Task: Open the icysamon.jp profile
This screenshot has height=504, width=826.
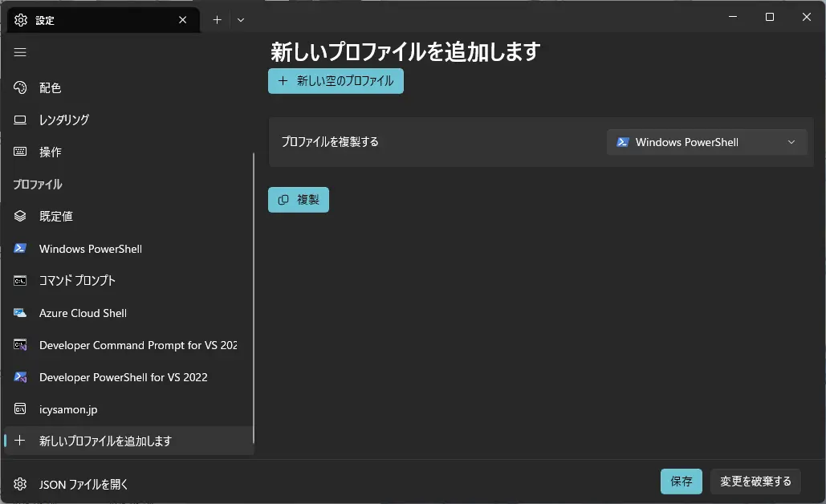Action: pyautogui.click(x=128, y=409)
